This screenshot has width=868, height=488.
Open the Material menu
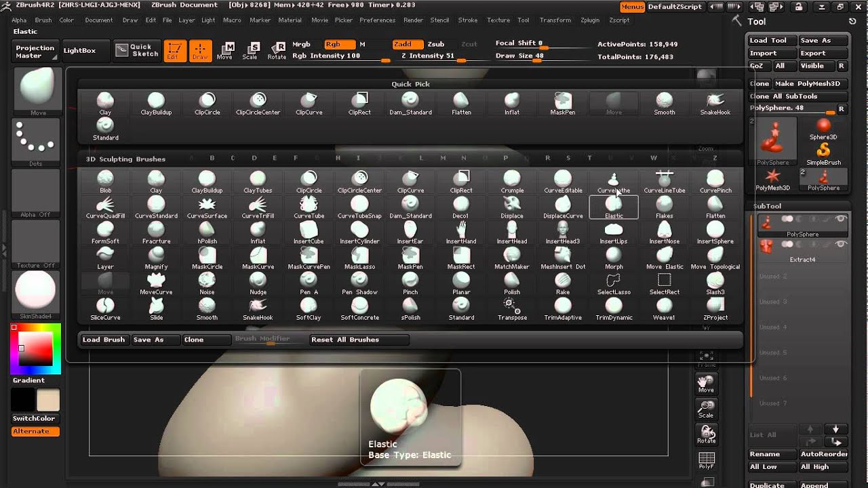(x=290, y=20)
